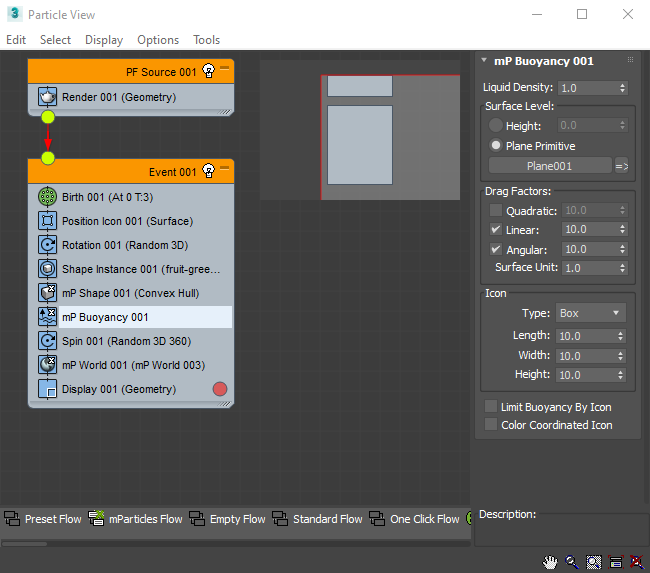This screenshot has width=650, height=573.
Task: Click the PF Source 001 output connector
Action: coord(48,117)
